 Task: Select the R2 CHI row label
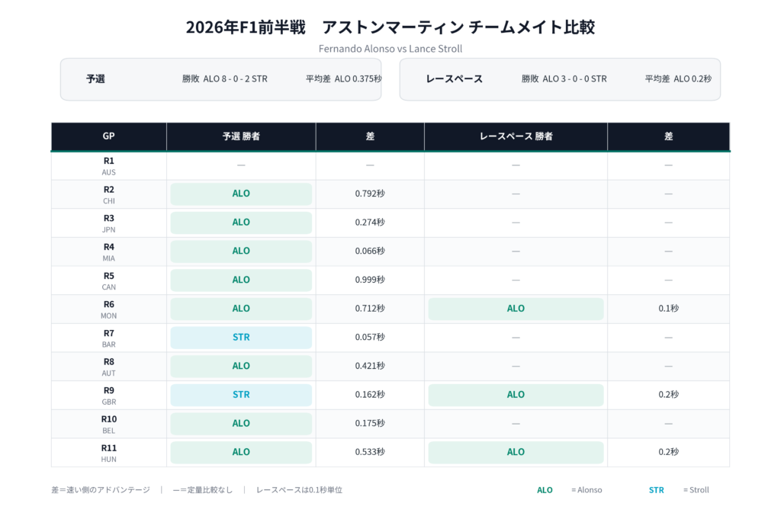coord(108,194)
